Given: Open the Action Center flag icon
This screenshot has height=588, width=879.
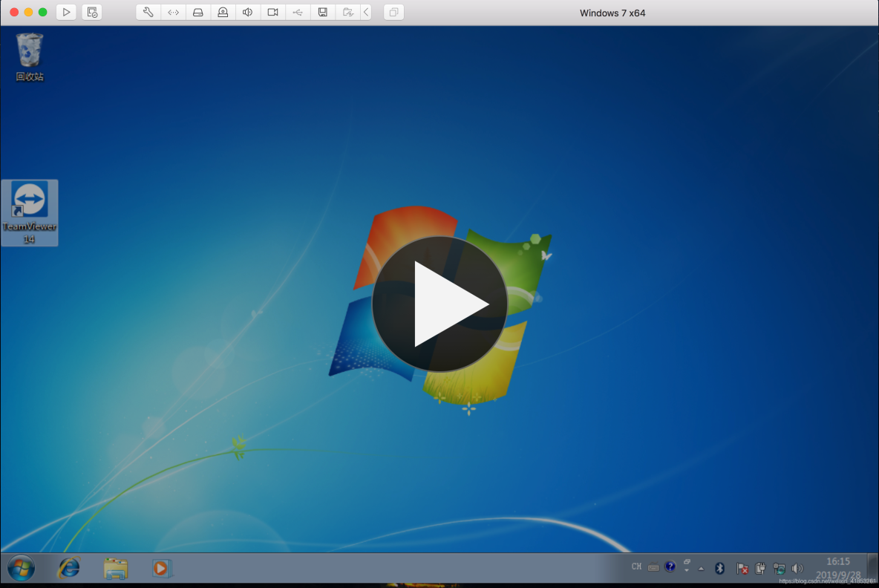Looking at the screenshot, I should click(742, 569).
